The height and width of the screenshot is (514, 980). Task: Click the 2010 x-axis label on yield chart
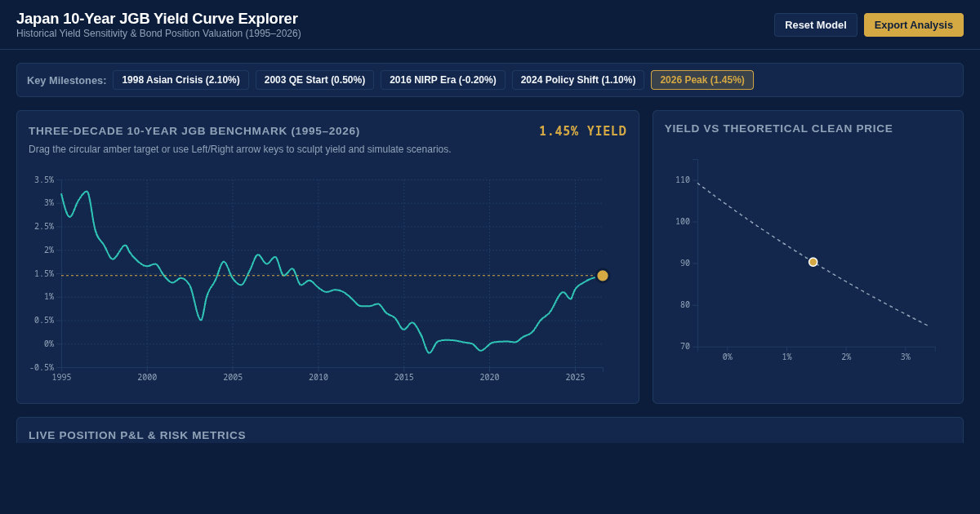tap(318, 377)
